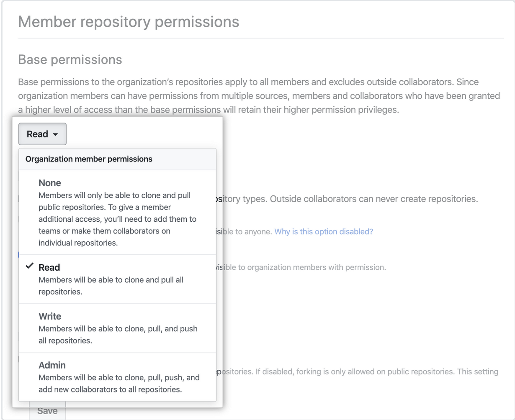Click the caret arrow beside Read
Viewport: 515px width, 420px height.
click(55, 135)
